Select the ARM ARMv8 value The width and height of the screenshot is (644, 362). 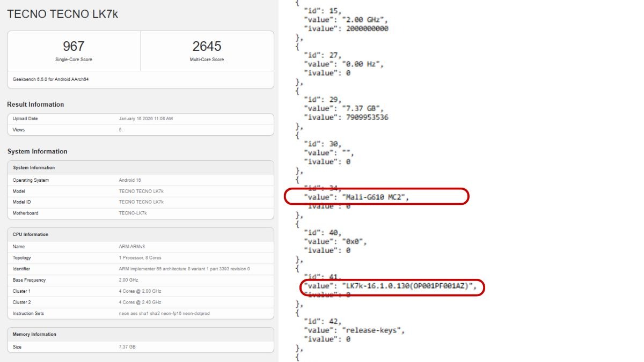(131, 247)
